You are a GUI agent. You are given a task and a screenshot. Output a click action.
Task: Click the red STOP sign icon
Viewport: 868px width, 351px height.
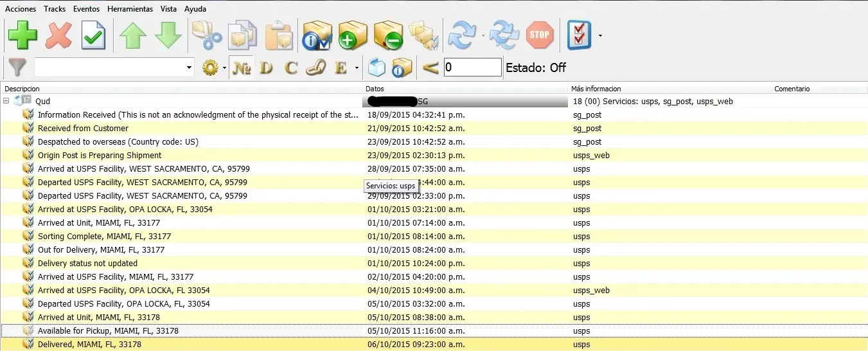pos(540,35)
